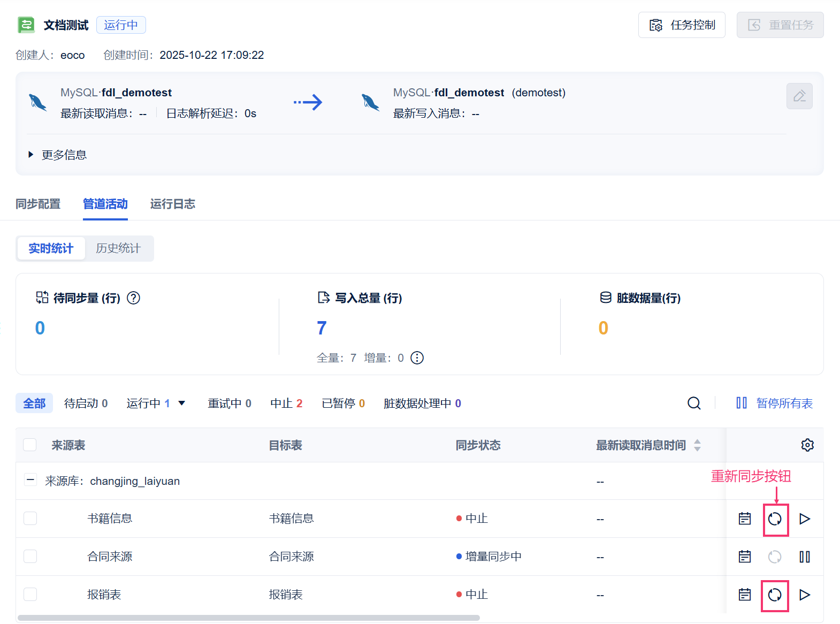This screenshot has height=624, width=840.
Task: Filter tables by 全部
Action: [x=34, y=403]
